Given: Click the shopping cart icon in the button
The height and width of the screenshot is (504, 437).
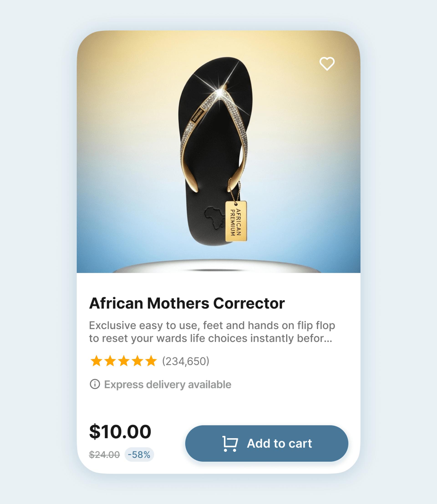Looking at the screenshot, I should pos(230,444).
